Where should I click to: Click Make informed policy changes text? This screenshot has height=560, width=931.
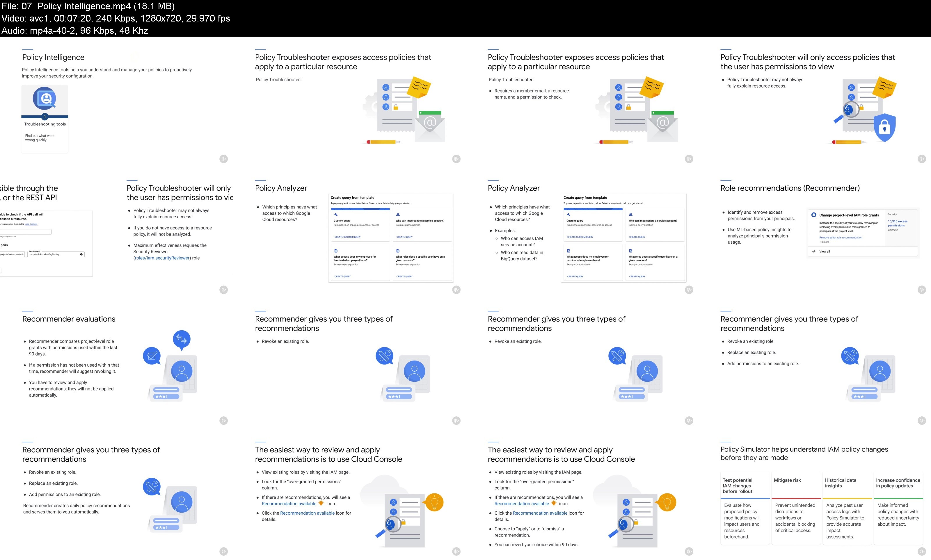(x=898, y=515)
